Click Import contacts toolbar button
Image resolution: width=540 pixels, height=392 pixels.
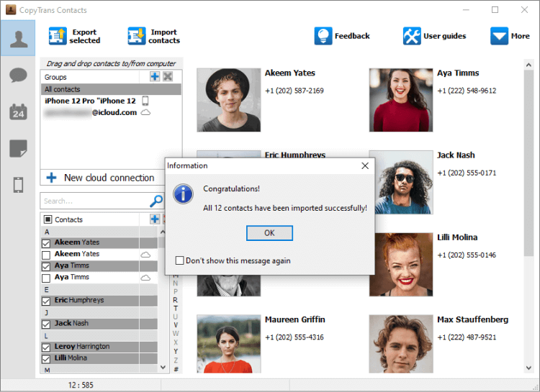(154, 36)
